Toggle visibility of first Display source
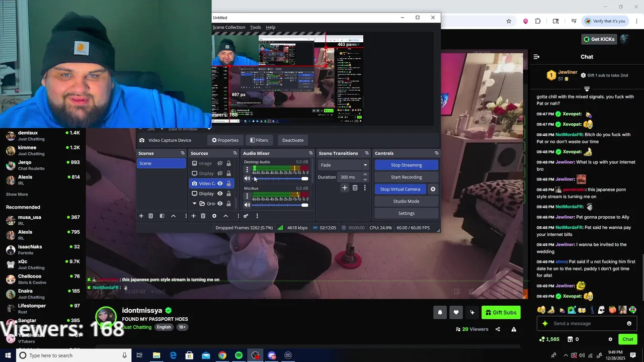 pos(220,173)
